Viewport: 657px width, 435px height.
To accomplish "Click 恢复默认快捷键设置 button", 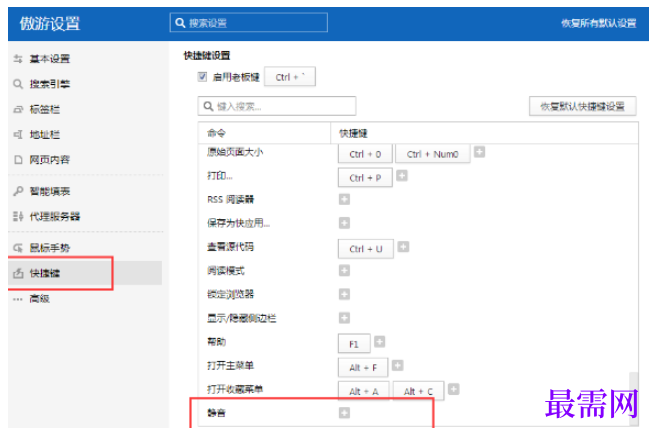I will pyautogui.click(x=583, y=106).
